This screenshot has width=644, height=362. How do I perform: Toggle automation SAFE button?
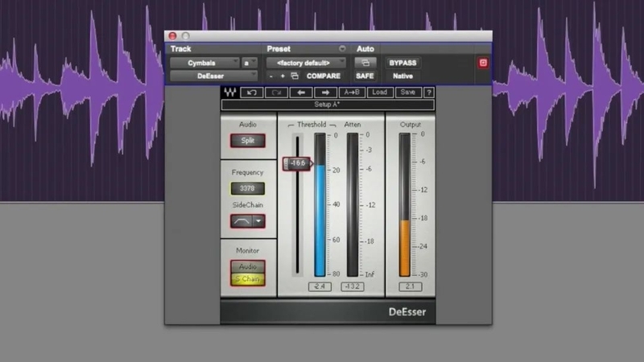click(x=365, y=76)
